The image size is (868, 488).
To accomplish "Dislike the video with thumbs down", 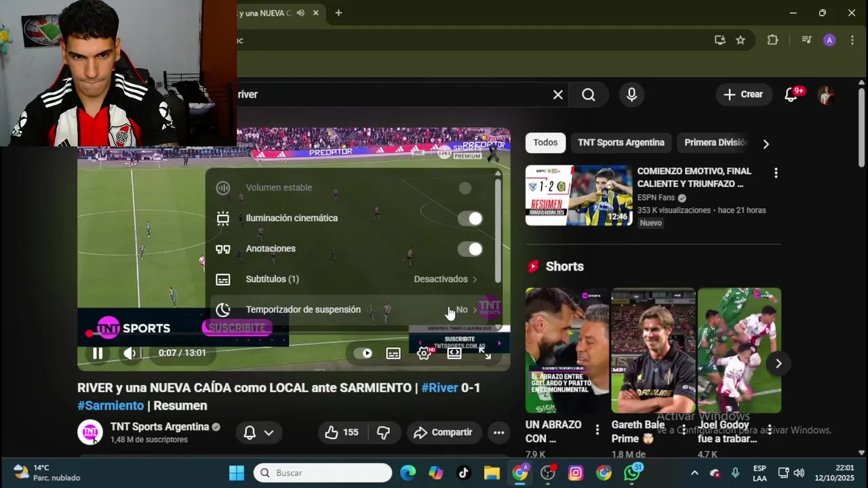I will [x=384, y=432].
